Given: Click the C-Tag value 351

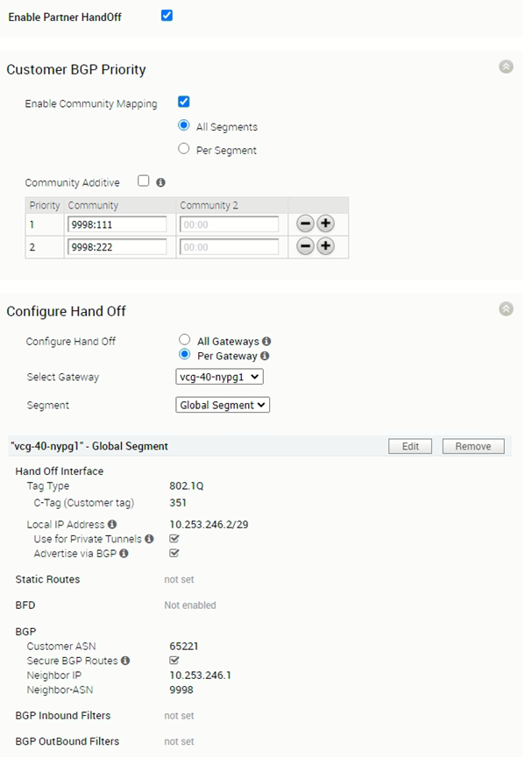Looking at the screenshot, I should [178, 503].
